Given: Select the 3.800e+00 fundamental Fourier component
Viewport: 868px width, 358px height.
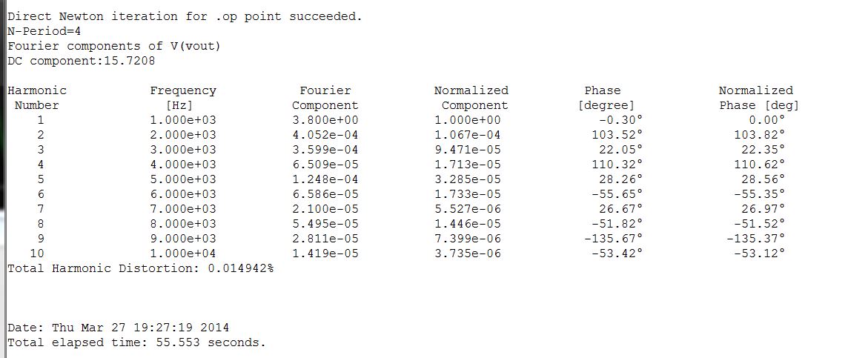Looking at the screenshot, I should click(x=325, y=120).
